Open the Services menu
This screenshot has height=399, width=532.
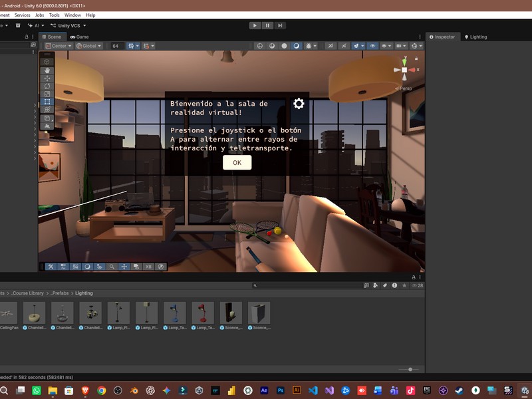[23, 15]
